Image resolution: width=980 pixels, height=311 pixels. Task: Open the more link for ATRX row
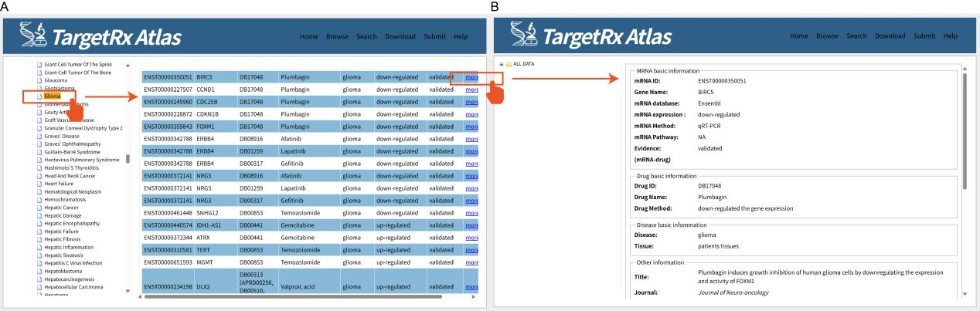[x=471, y=236]
